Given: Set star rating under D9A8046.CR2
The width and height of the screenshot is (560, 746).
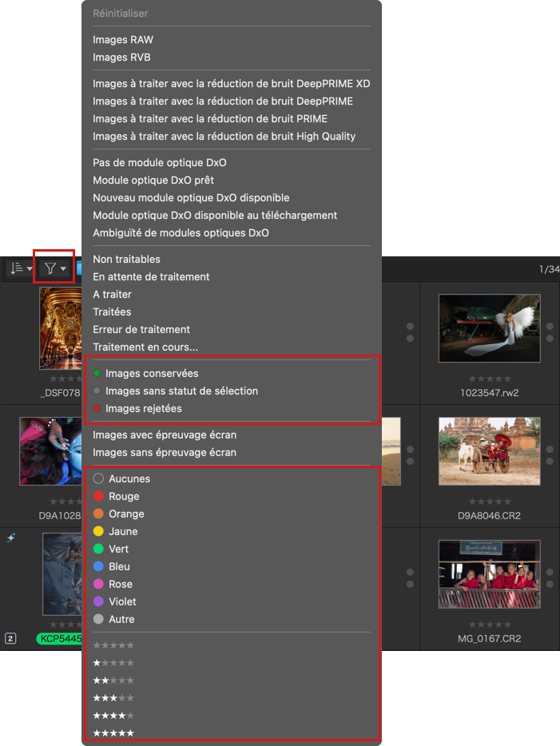Looking at the screenshot, I should [x=490, y=502].
